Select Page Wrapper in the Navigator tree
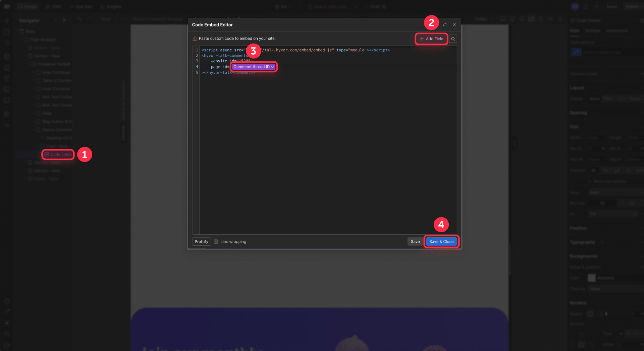This screenshot has height=351, width=644. point(40,40)
